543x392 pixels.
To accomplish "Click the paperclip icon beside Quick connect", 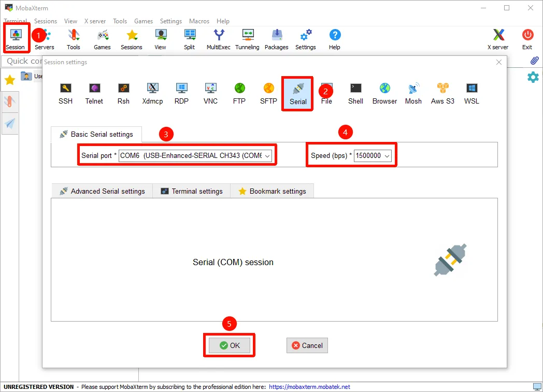I will tap(534, 61).
